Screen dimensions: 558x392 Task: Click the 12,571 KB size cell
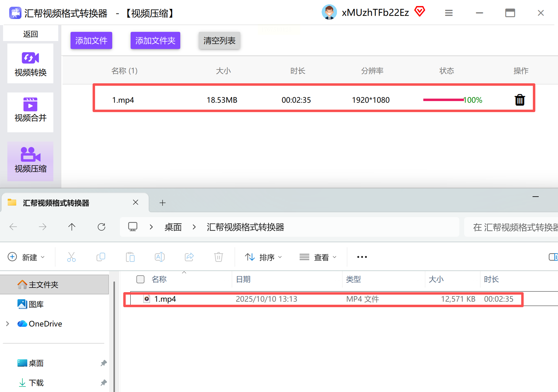tap(458, 299)
